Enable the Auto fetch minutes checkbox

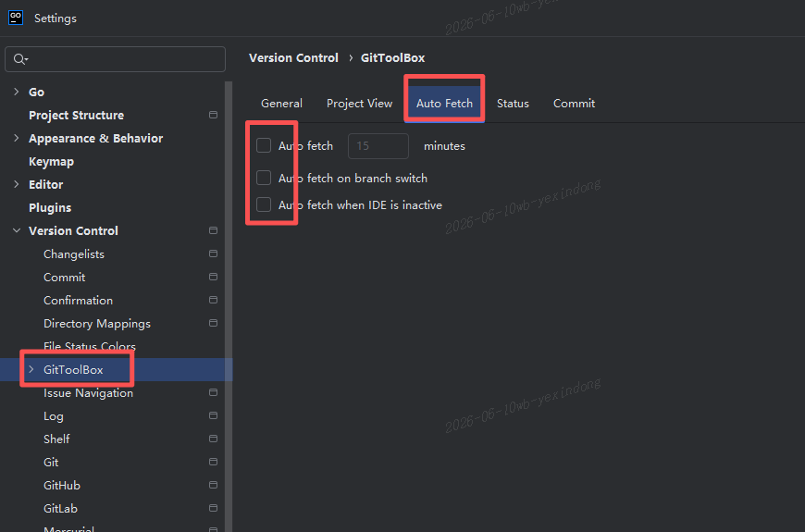(x=264, y=145)
